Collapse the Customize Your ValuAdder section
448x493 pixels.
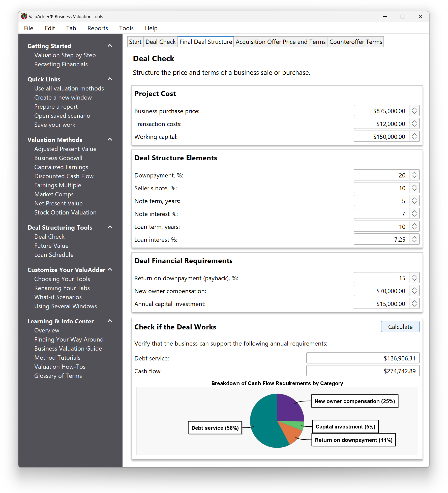tap(110, 269)
